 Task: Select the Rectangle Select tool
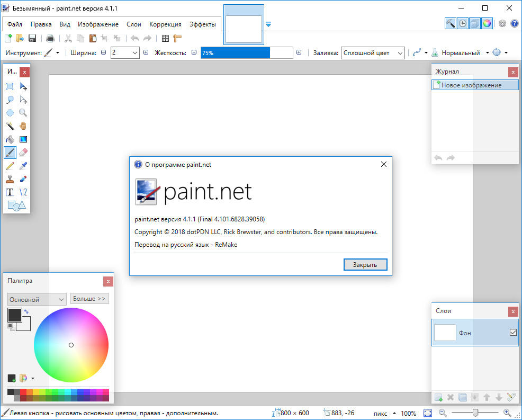[x=10, y=86]
